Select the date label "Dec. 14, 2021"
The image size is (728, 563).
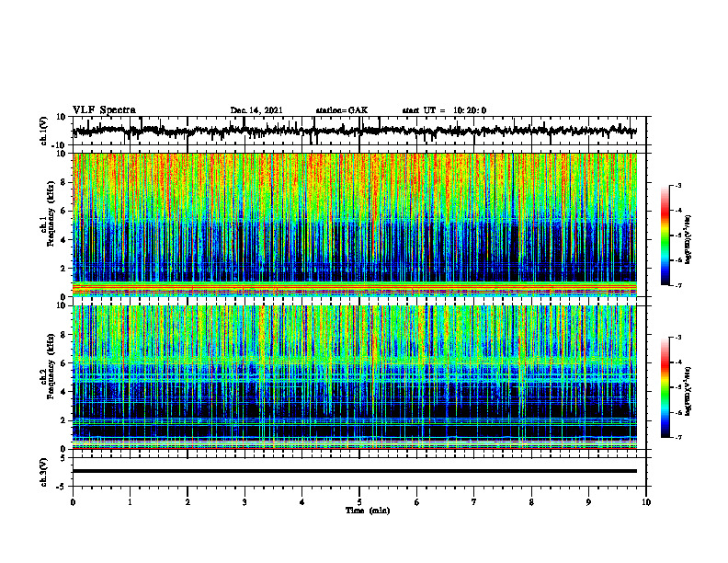[256, 110]
